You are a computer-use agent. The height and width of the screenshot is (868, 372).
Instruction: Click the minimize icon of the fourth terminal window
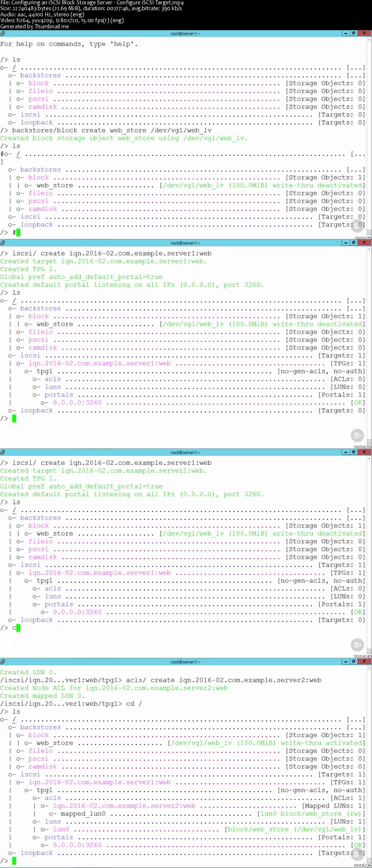[x=346, y=661]
